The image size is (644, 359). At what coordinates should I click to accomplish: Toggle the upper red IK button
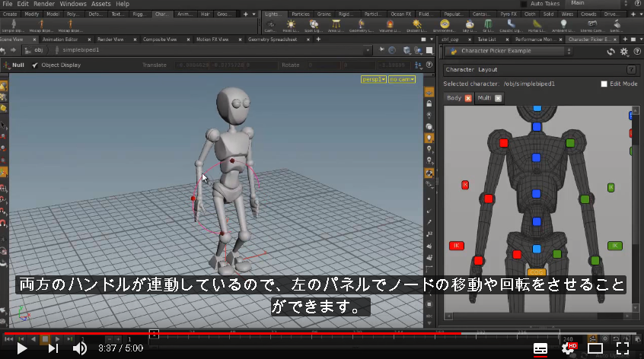tap(465, 185)
